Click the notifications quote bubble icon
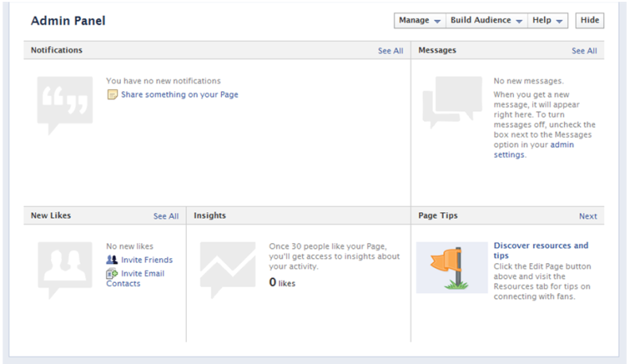The image size is (630, 364). [64, 106]
